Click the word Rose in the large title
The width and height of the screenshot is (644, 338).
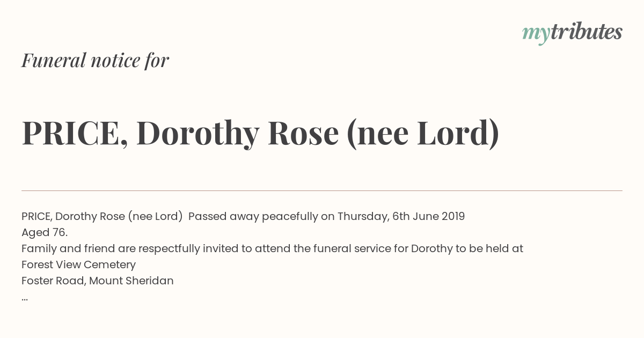[303, 133]
